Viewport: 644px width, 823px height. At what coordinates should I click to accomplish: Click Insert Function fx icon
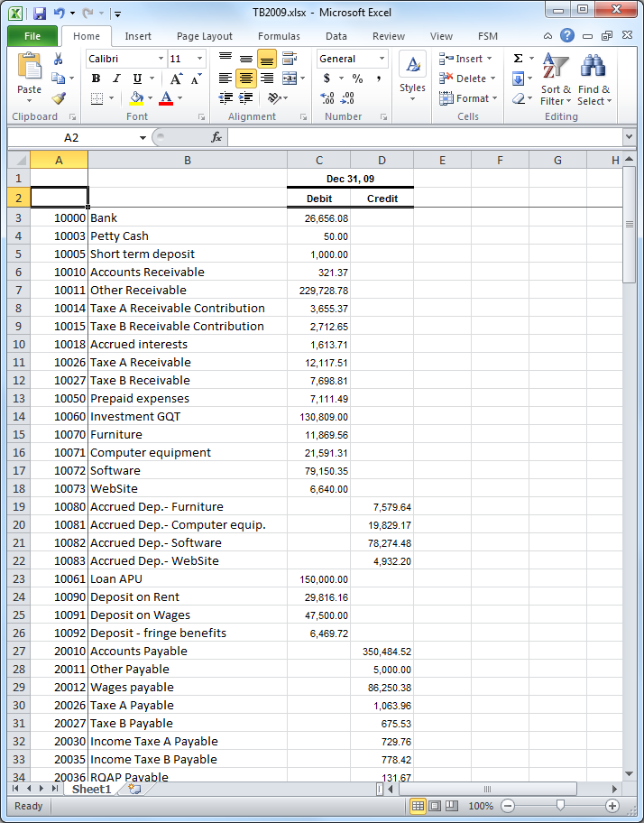(216, 137)
